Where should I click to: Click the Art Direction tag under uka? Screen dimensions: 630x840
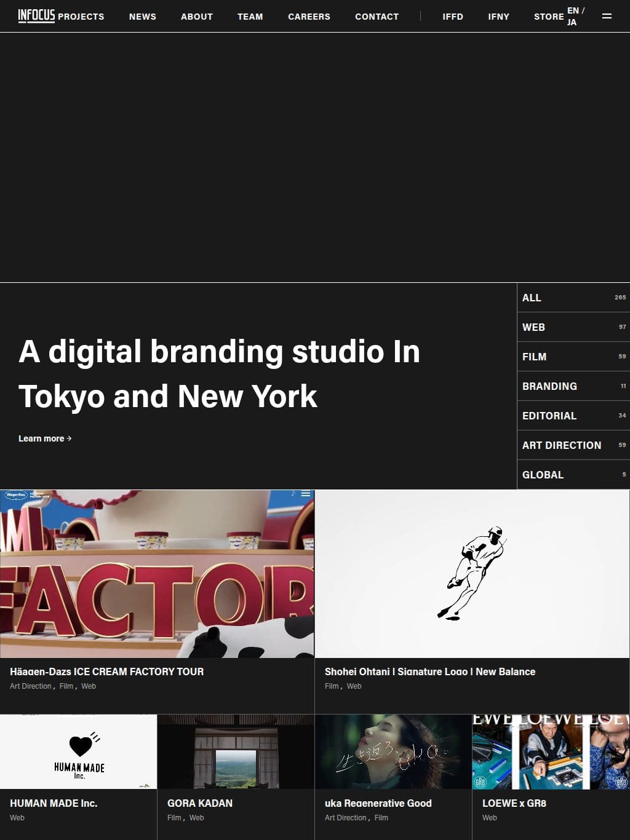click(346, 818)
